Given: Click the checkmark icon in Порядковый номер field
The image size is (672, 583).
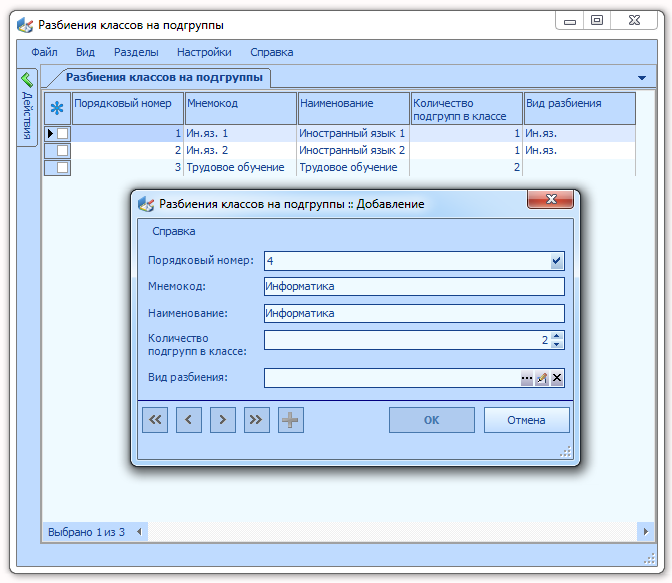Looking at the screenshot, I should point(557,261).
